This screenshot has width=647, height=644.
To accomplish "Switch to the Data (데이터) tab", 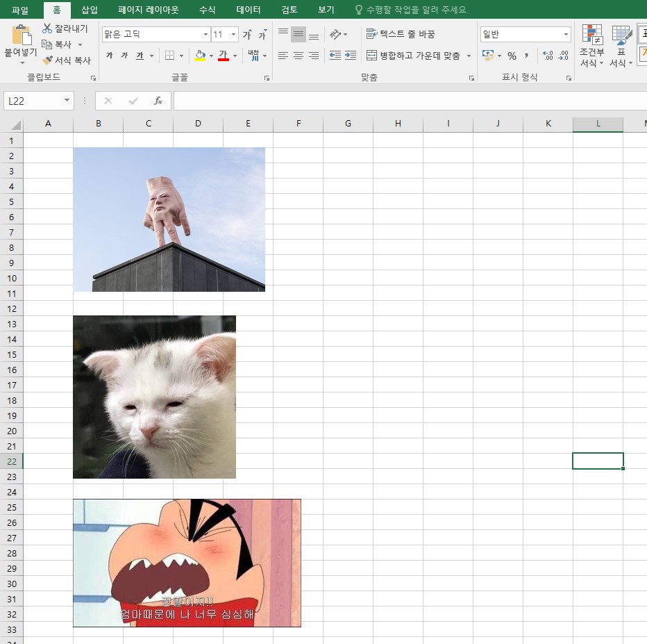I will click(x=248, y=10).
